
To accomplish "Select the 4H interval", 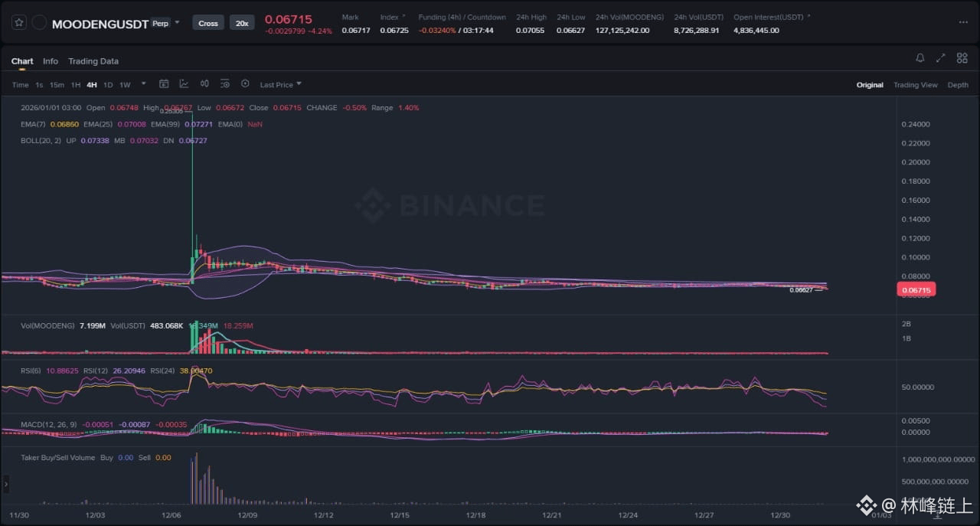I will (92, 85).
